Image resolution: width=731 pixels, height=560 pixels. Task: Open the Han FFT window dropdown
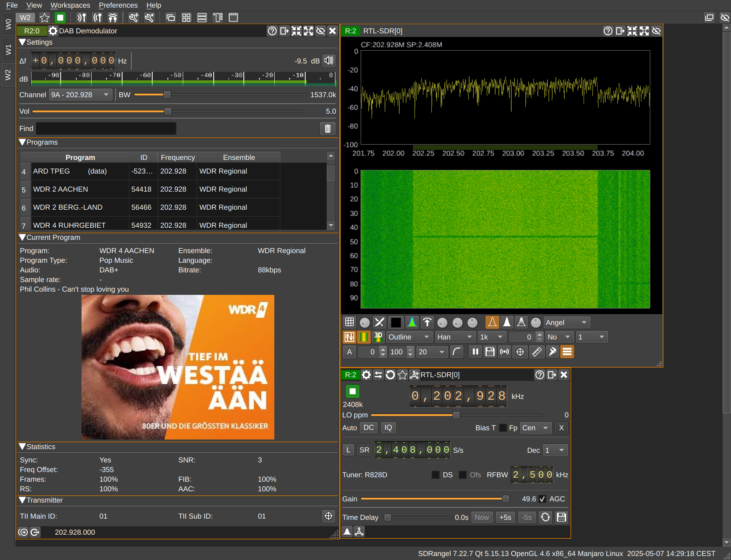[x=455, y=337]
